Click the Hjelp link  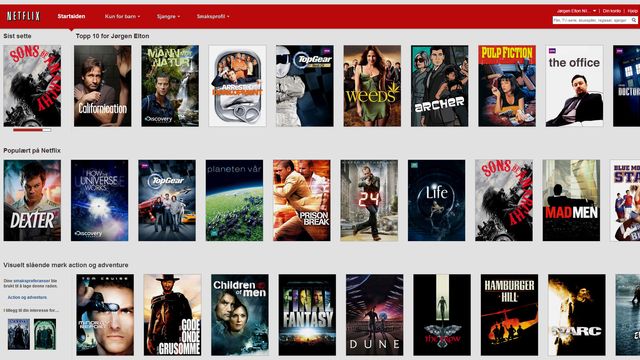632,11
